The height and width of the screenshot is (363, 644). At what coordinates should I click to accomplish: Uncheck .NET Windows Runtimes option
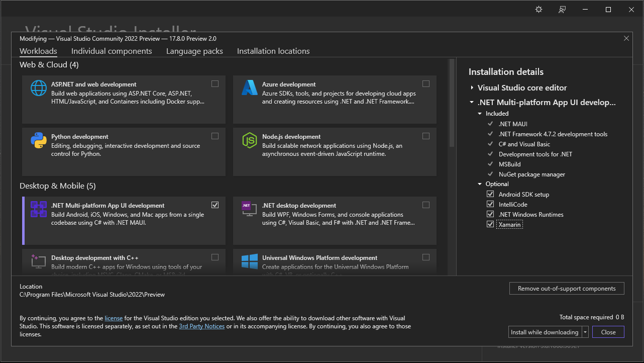coord(490,214)
